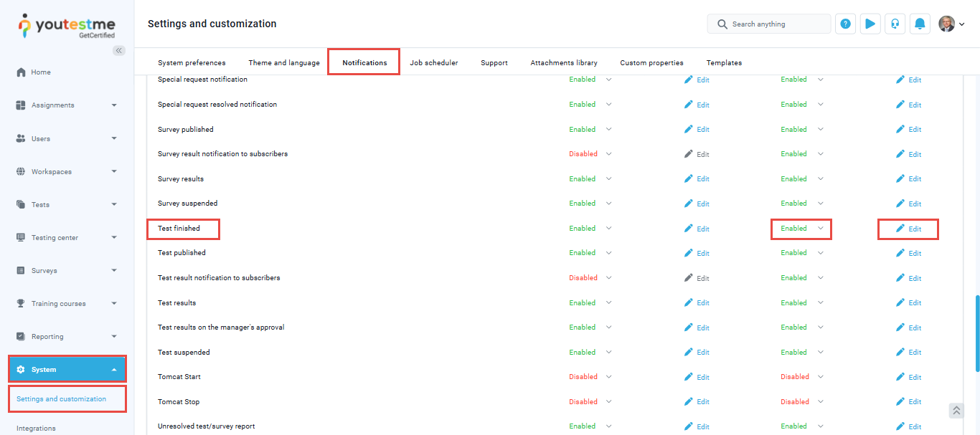Viewport: 980px width, 435px height.
Task: Click first pencil icon in Survey published row
Action: [689, 129]
